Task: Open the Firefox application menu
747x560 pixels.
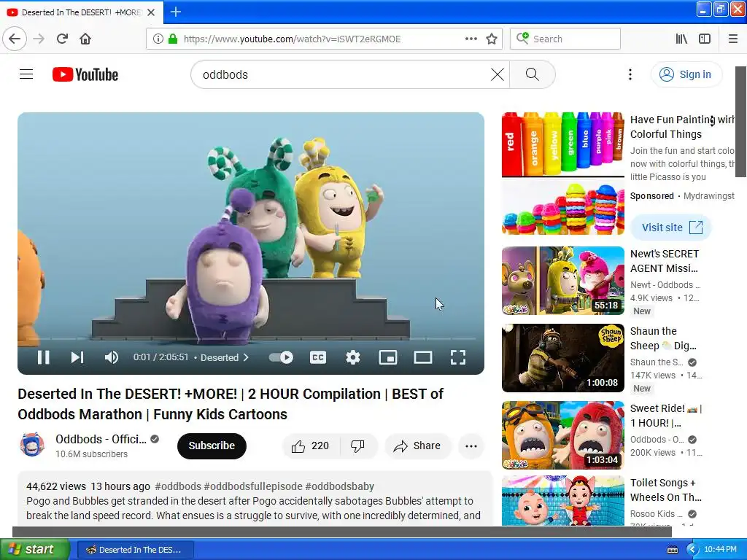Action: (x=732, y=39)
